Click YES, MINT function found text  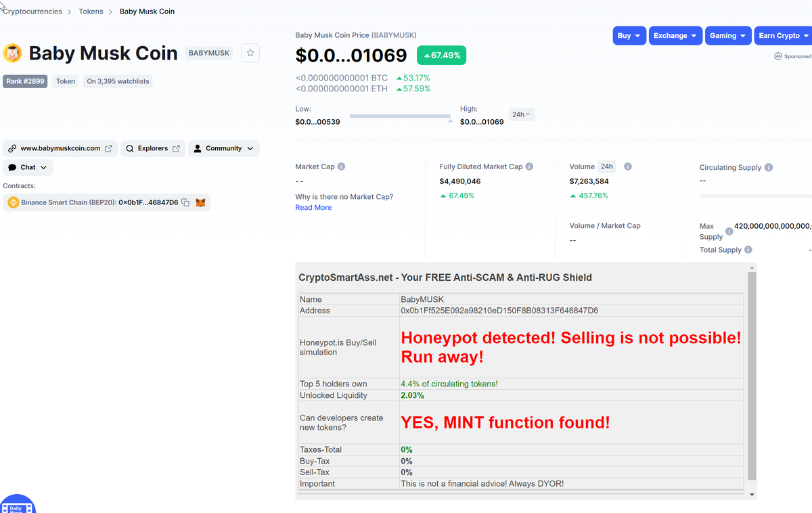point(505,423)
